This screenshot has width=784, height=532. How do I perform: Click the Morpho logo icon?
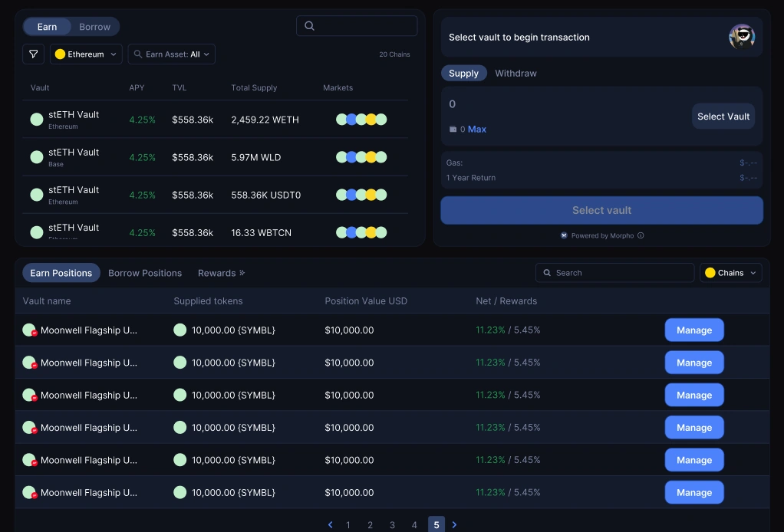pyautogui.click(x=564, y=235)
